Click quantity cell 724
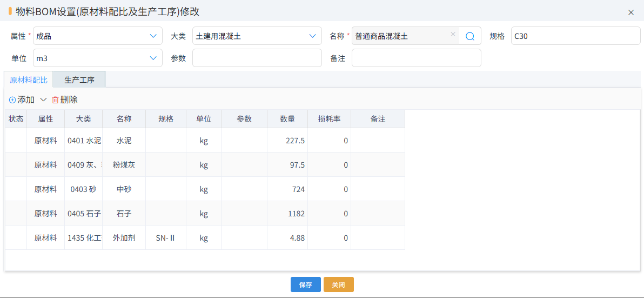 click(x=287, y=189)
